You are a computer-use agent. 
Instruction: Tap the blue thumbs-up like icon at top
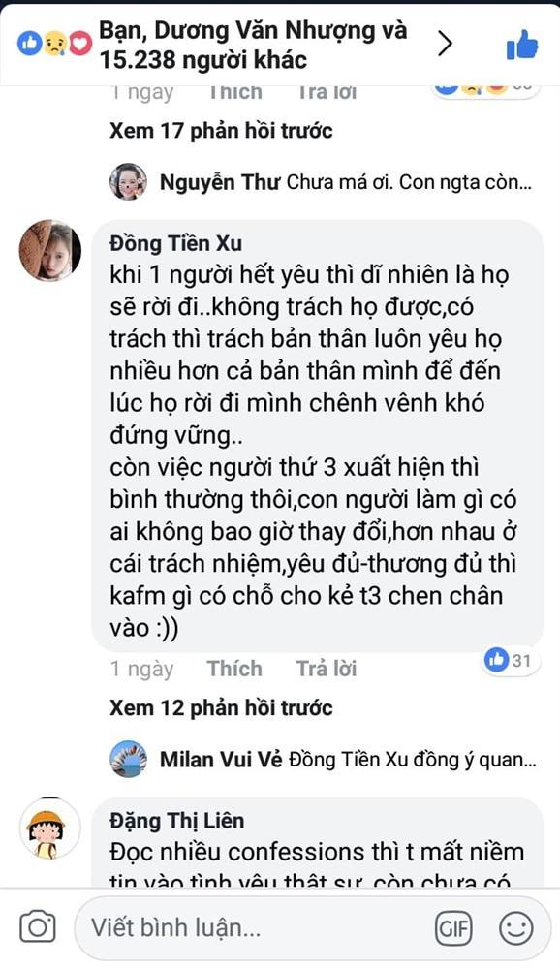pos(522,45)
